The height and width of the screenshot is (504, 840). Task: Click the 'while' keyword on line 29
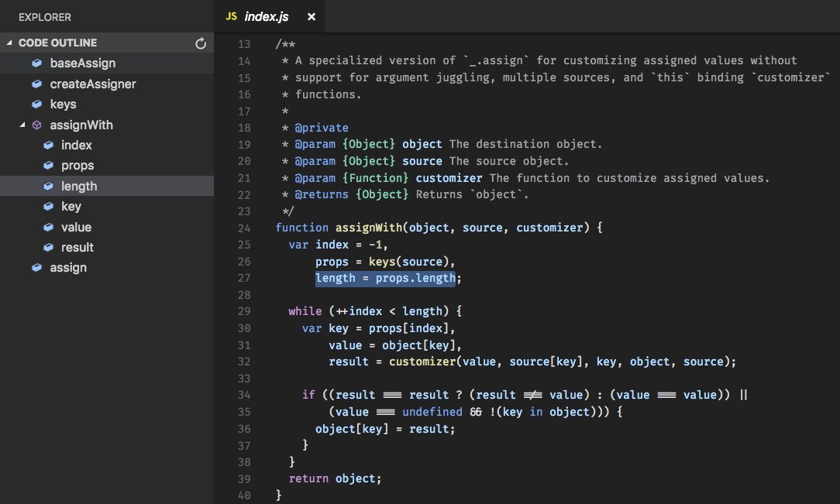[x=305, y=311]
